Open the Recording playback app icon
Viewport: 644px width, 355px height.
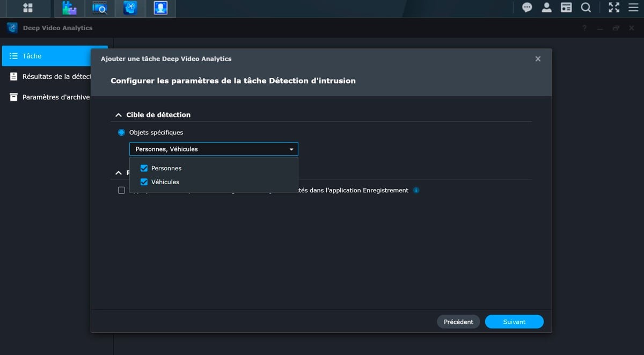click(99, 8)
